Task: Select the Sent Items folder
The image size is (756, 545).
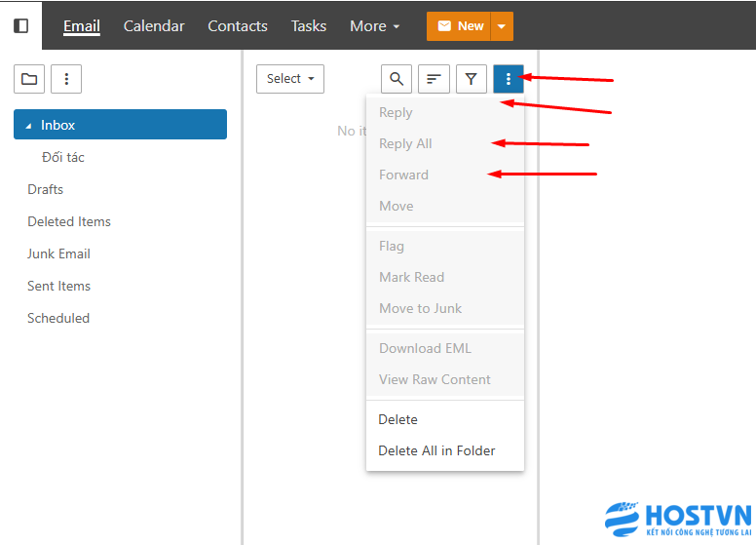Action: click(58, 286)
